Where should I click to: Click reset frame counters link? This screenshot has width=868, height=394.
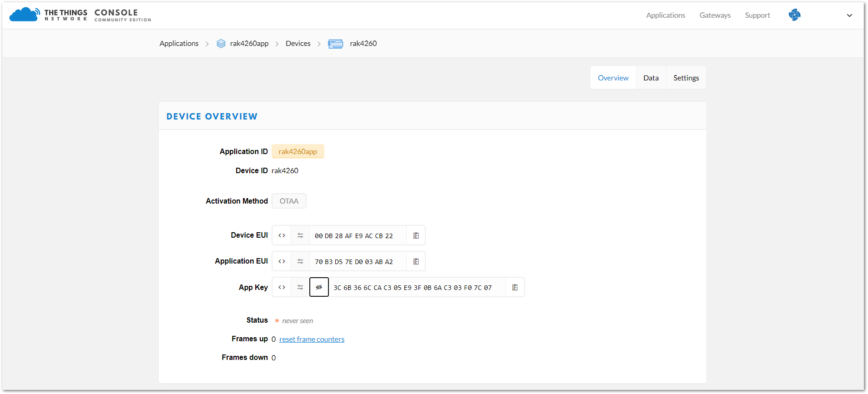[312, 339]
